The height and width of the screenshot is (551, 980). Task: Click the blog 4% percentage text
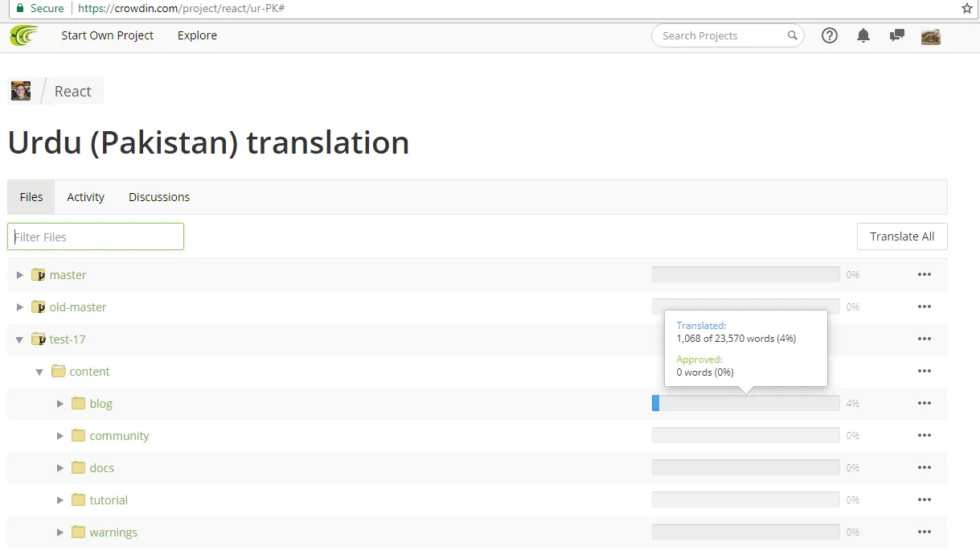pos(853,404)
